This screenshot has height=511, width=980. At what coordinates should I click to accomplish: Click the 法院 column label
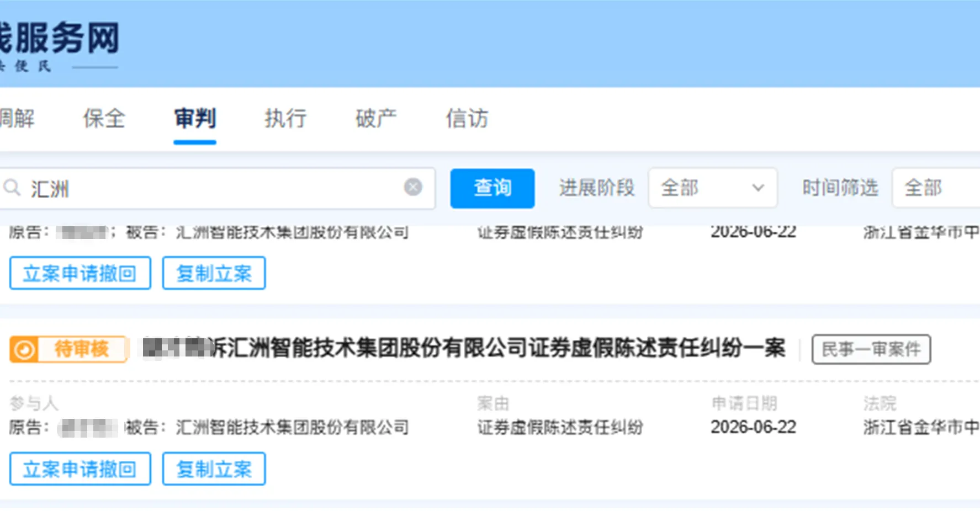coord(880,403)
